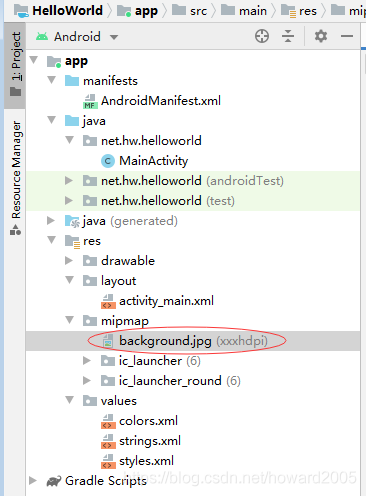Click the MainActivity class icon

tap(108, 161)
